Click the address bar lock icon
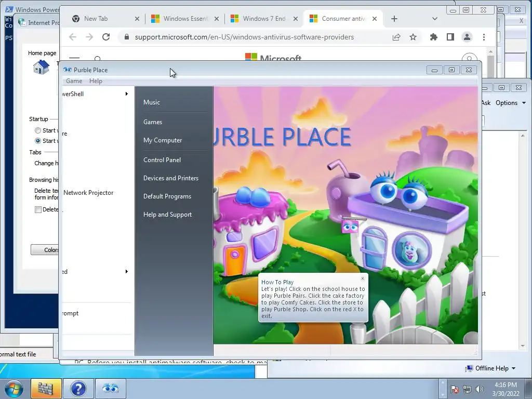This screenshot has height=399, width=532. click(127, 37)
